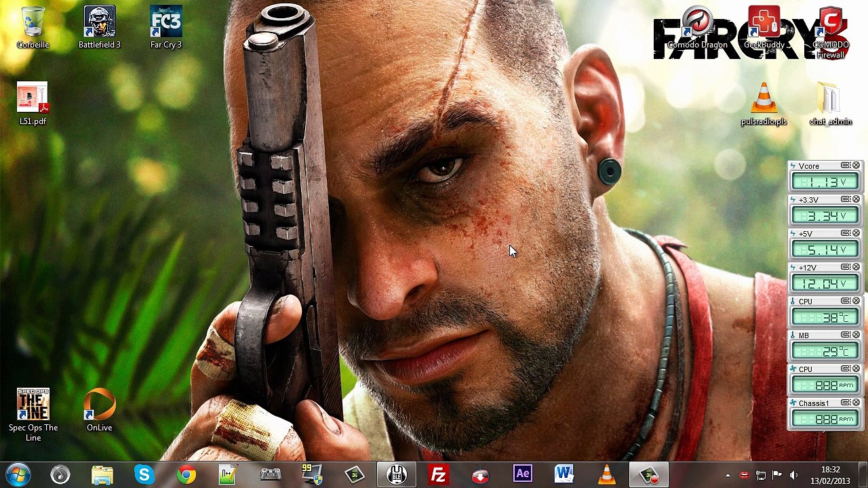Click the date 13/02/2013 in the taskbar

[x=831, y=481]
